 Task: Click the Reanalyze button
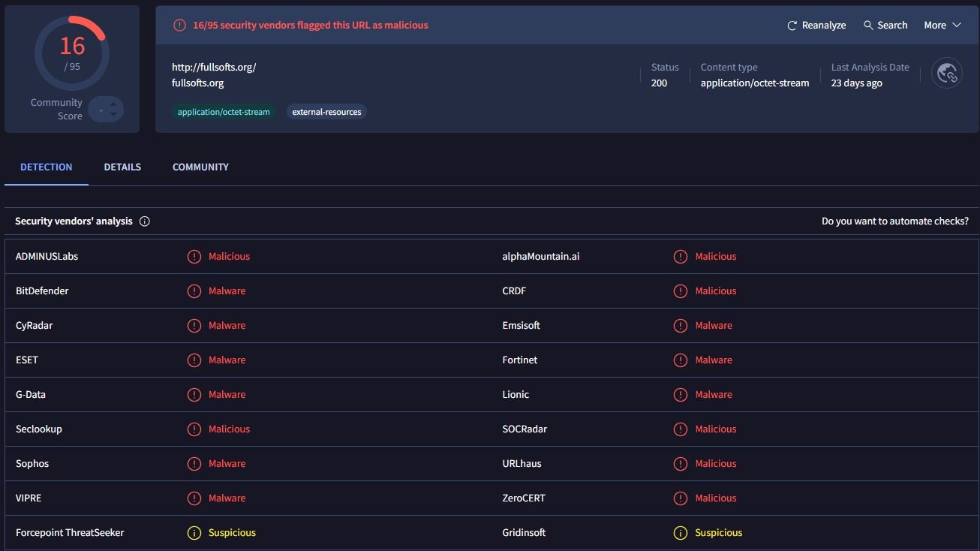pyautogui.click(x=816, y=26)
